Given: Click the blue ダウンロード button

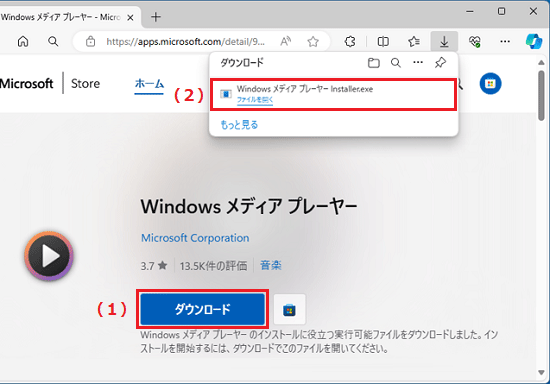Looking at the screenshot, I should [x=202, y=309].
